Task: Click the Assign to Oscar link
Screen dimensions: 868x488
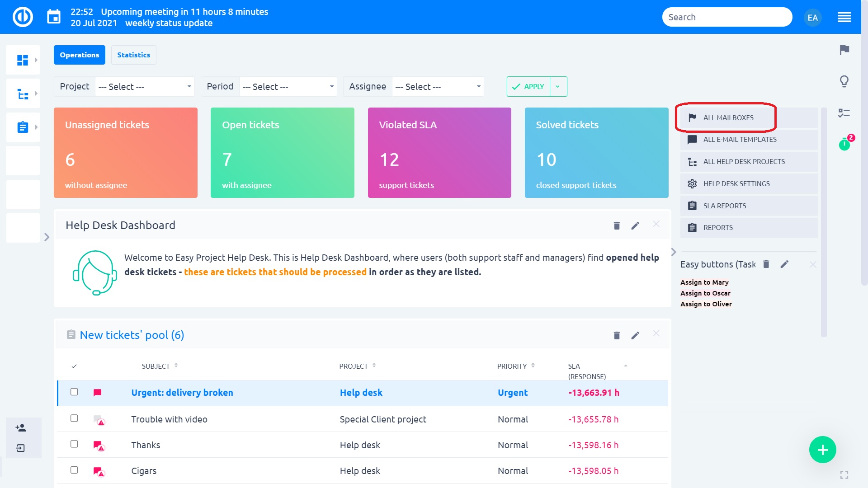Action: point(705,293)
